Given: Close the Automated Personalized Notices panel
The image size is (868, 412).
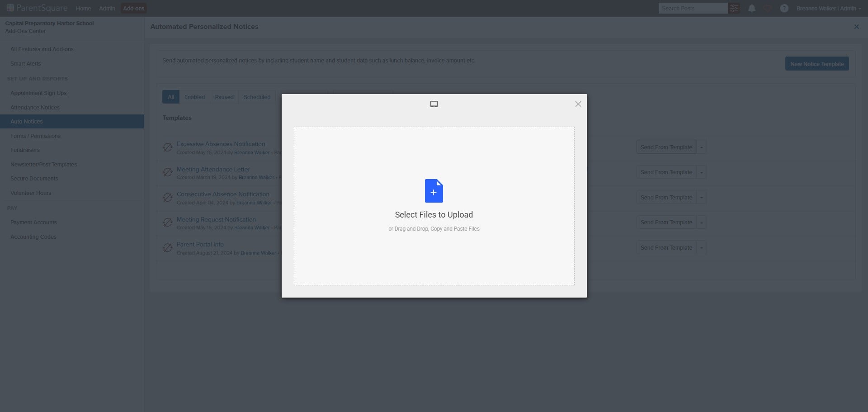Looking at the screenshot, I should (856, 27).
